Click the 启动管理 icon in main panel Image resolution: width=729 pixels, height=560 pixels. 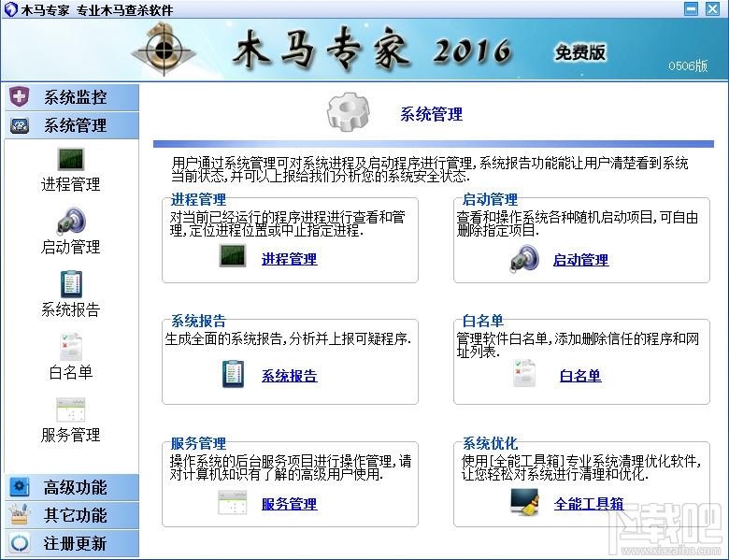pos(524,259)
